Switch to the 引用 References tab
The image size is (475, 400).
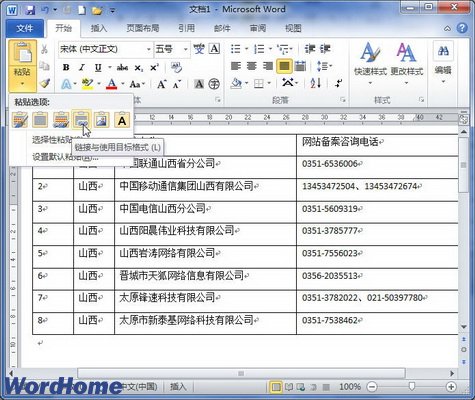(186, 28)
